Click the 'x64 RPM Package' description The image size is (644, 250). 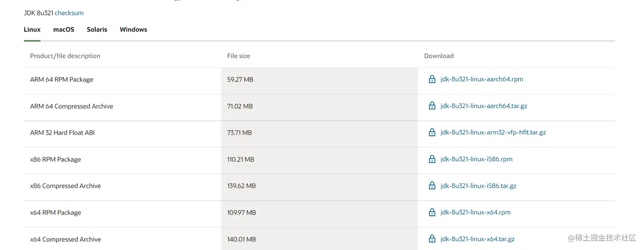point(55,213)
